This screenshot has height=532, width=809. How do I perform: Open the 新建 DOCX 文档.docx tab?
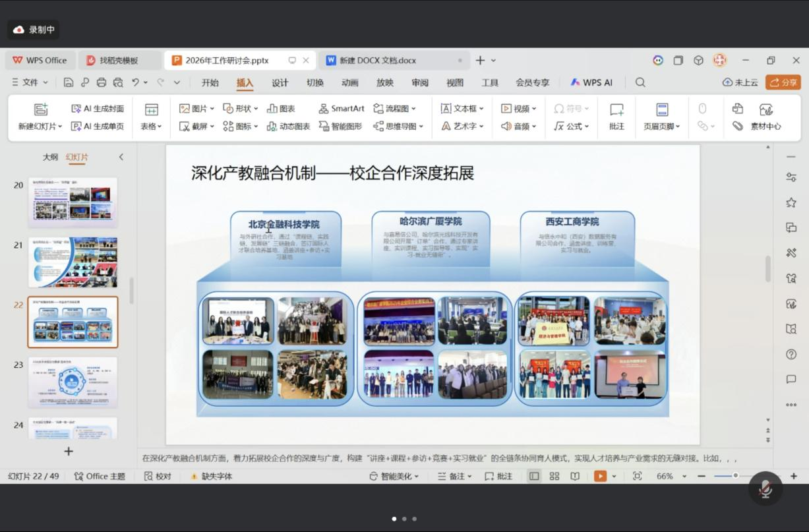pos(378,60)
